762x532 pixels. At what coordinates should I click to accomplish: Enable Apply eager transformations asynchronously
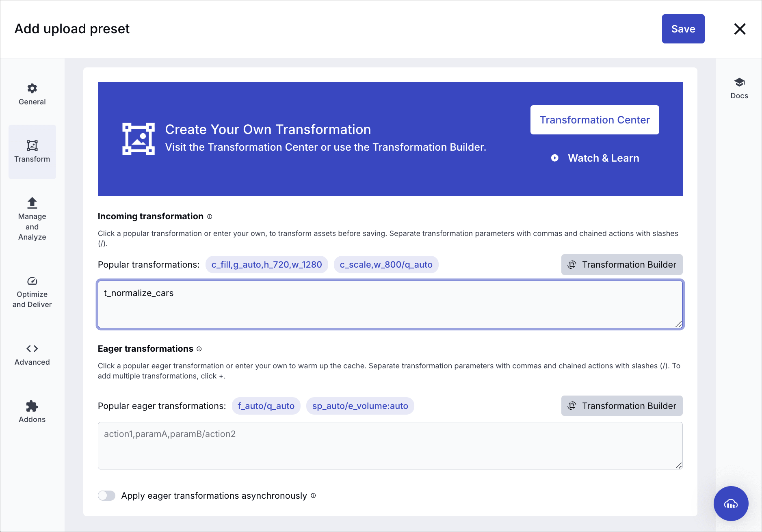tap(106, 495)
